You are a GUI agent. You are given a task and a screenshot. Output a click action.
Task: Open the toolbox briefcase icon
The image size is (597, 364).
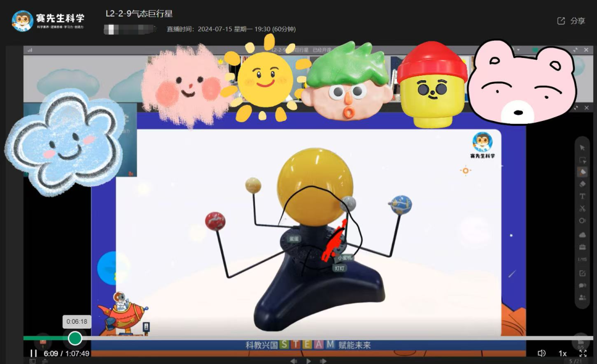582,247
